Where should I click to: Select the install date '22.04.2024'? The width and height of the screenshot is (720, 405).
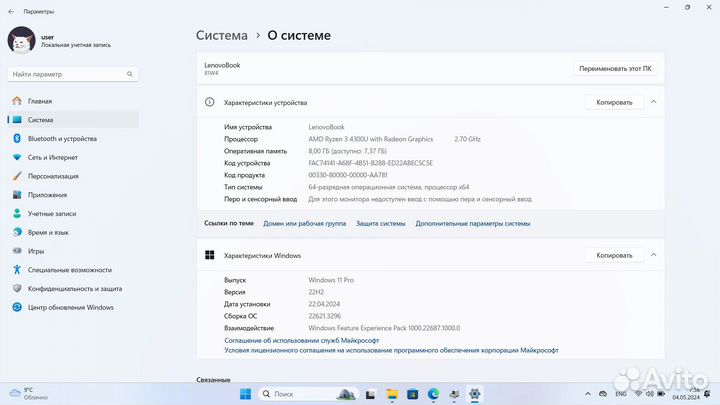[x=324, y=304]
